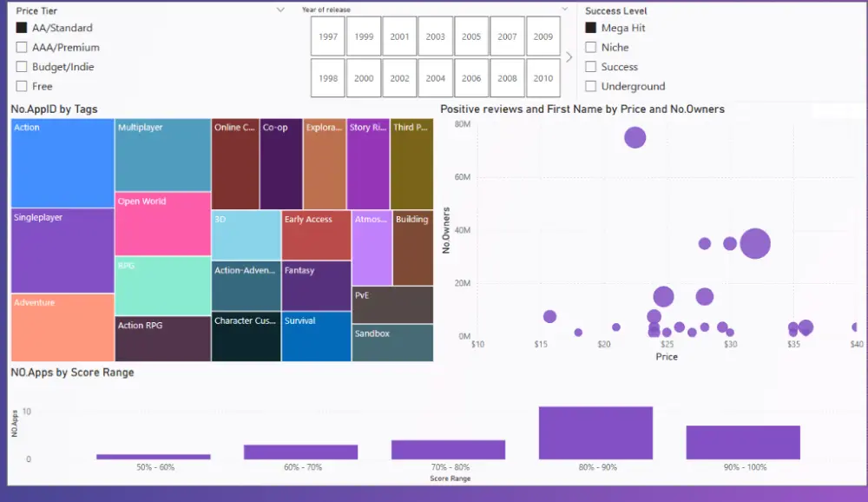
Task: Select the 90% - 100% score bar
Action: (x=743, y=442)
